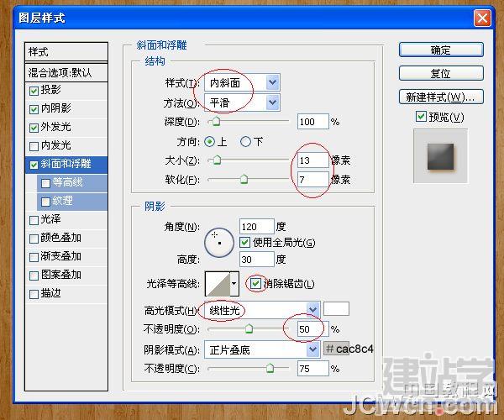Open the shadow color swatch #cac8c4
Viewport: 504px width, 420px height.
pyautogui.click(x=336, y=349)
